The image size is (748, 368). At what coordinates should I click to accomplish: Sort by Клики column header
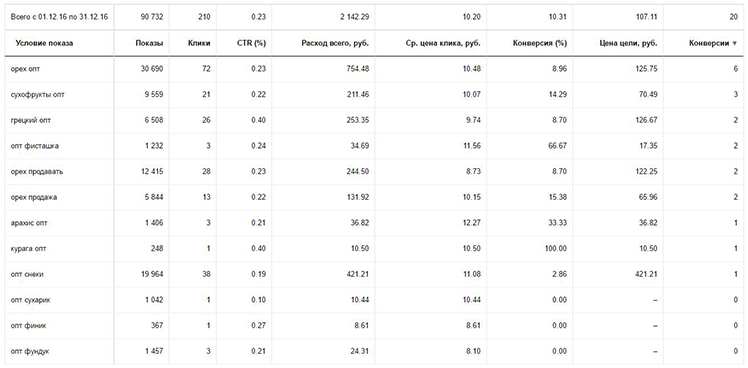click(x=199, y=43)
